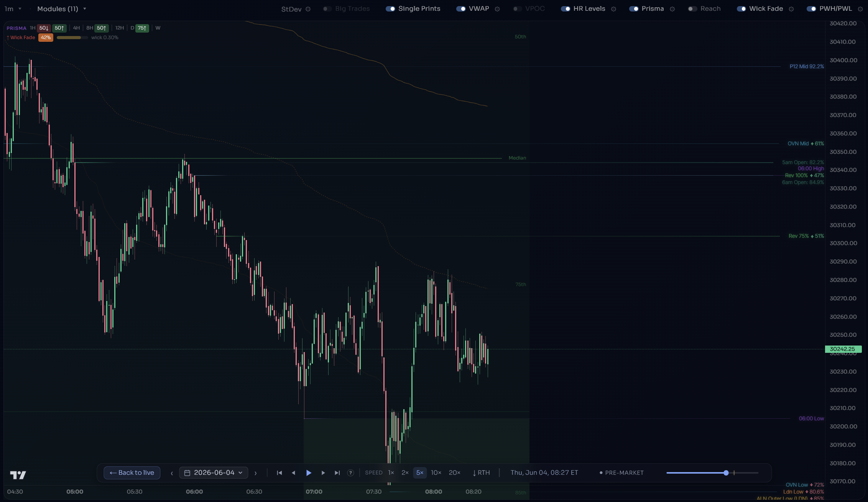Enable the Reach module toggle

(x=692, y=9)
